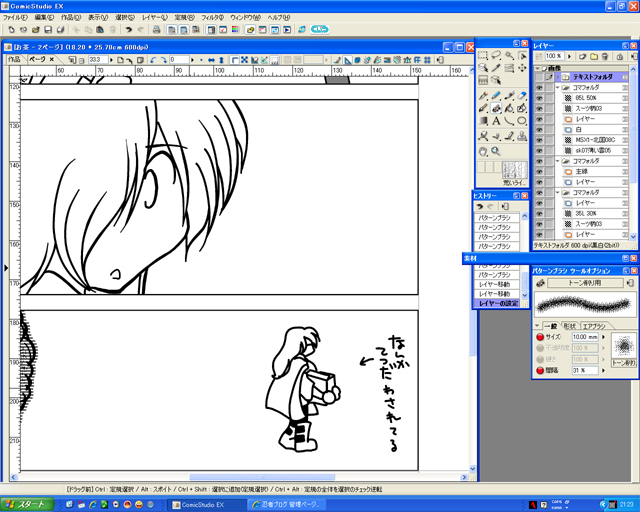Hide the 主線 layer
This screenshot has height=512, width=640.
[x=539, y=171]
